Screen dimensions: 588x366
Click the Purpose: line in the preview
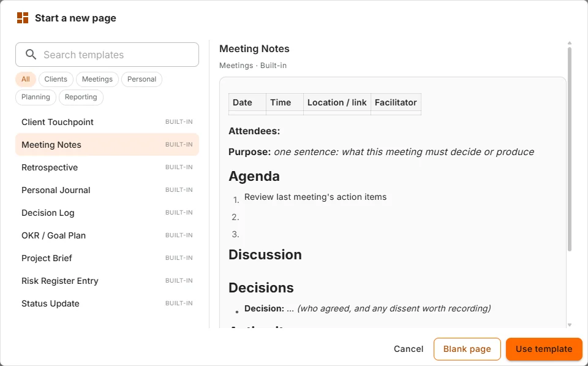coord(382,152)
